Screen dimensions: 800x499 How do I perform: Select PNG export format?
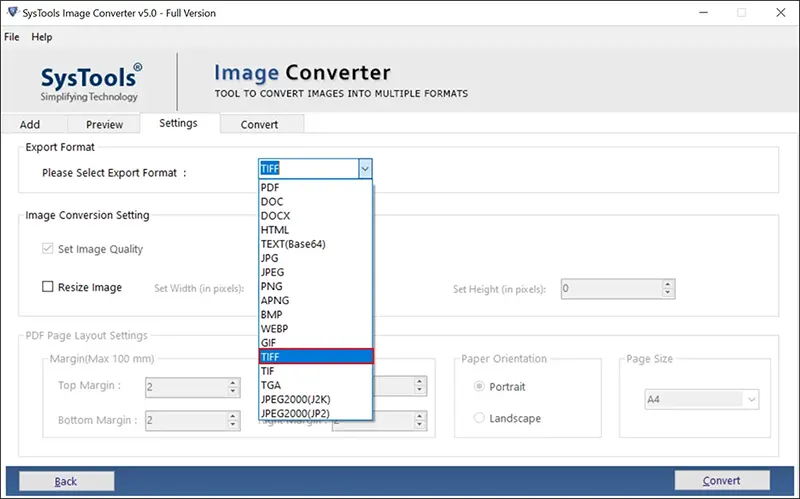pos(315,286)
